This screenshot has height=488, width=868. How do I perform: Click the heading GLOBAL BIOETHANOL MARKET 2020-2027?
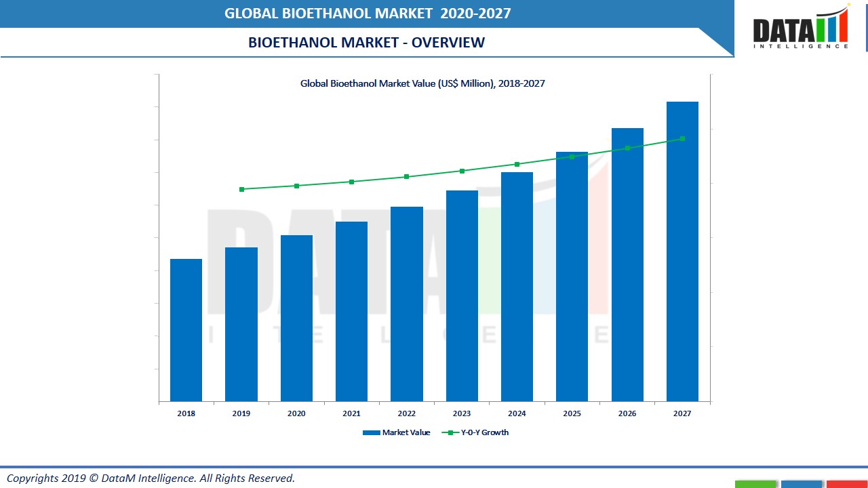pos(368,13)
